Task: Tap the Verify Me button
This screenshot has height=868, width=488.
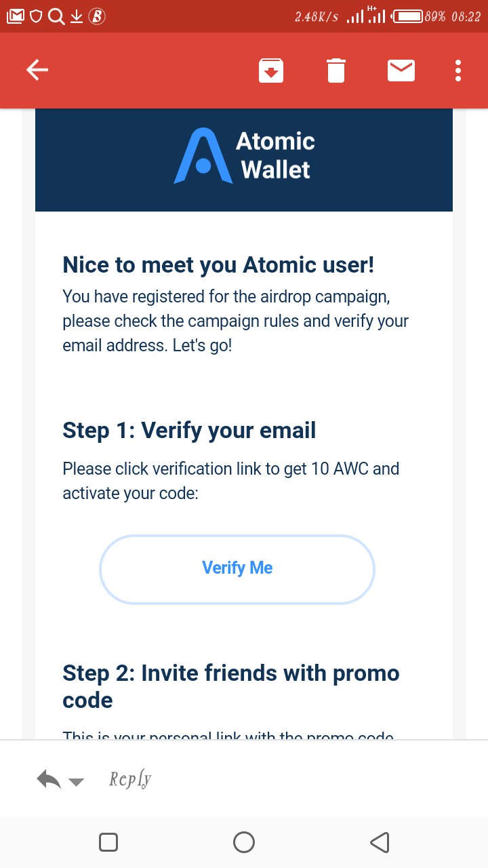Action: click(237, 569)
